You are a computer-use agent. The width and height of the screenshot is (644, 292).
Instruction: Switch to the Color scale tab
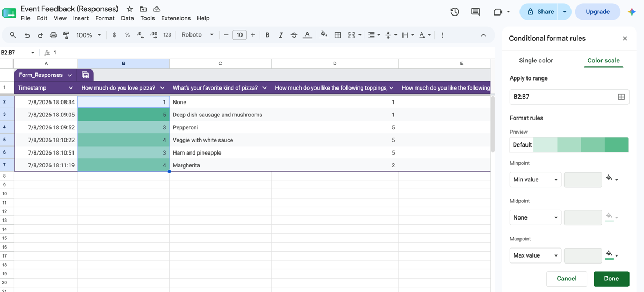pos(603,61)
